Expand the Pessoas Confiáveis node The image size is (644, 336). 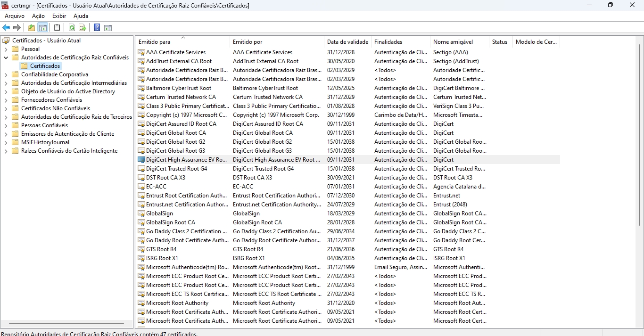6,125
